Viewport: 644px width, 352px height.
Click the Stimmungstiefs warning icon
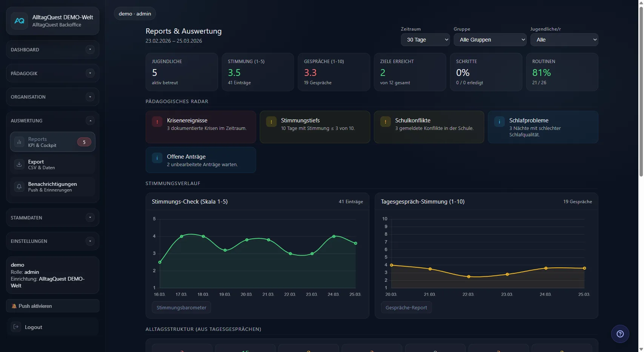point(271,122)
